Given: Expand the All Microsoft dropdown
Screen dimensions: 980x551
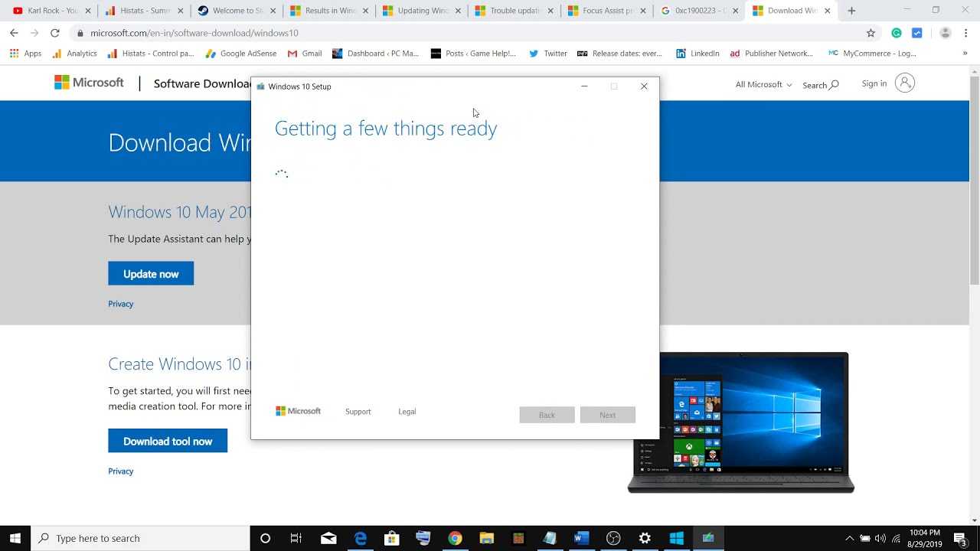Looking at the screenshot, I should tap(763, 84).
